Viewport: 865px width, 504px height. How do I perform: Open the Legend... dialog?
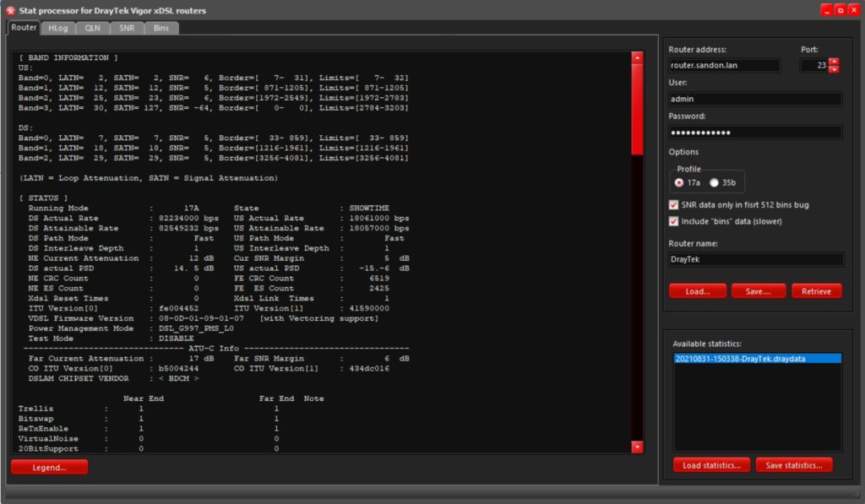tap(49, 467)
